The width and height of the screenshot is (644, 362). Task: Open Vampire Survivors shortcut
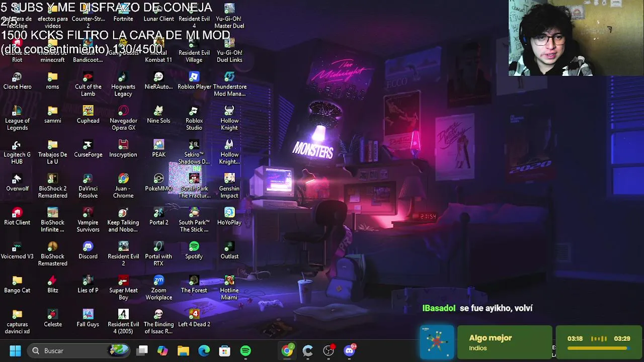88,220
